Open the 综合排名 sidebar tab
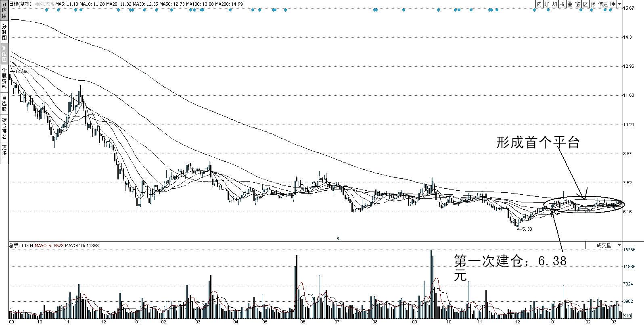 pos(4,128)
